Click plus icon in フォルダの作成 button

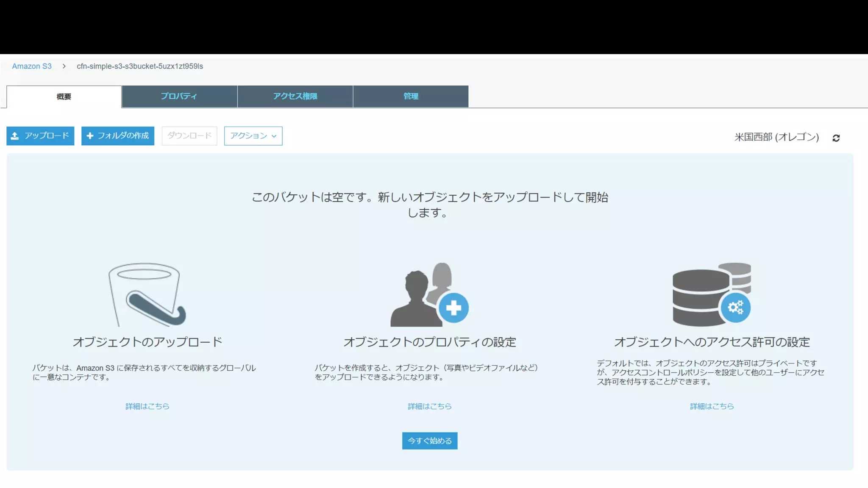point(90,136)
